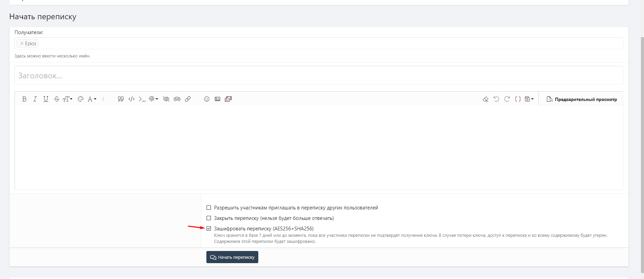Image resolution: width=644 pixels, height=279 pixels.
Task: Open the font family dropdown
Action: point(92,99)
